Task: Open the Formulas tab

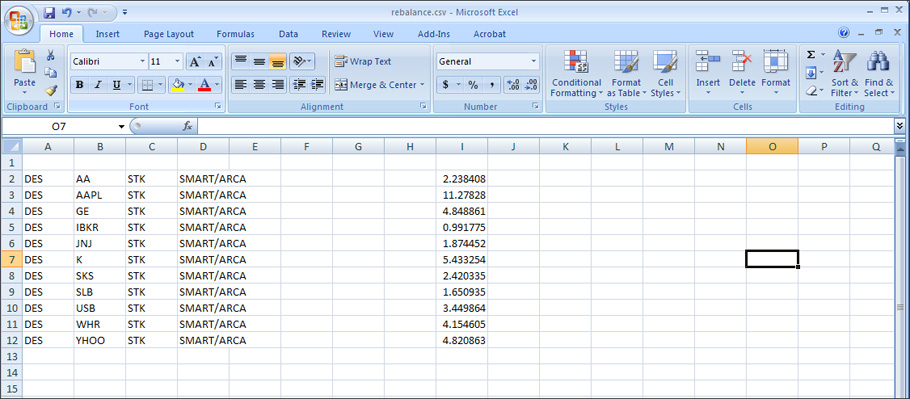Action: point(236,34)
